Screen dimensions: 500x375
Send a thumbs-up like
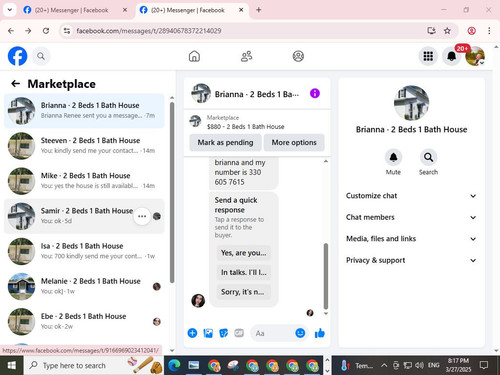tap(320, 333)
